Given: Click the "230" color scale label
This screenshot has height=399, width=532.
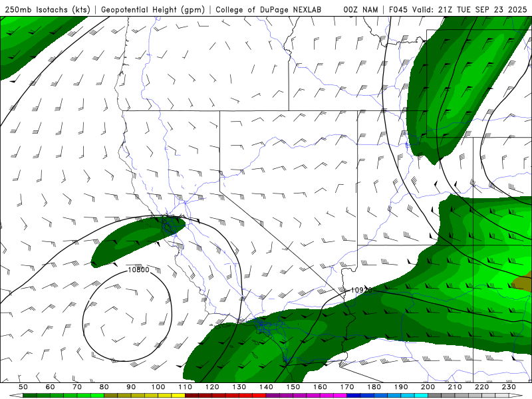Looking at the screenshot, I should coord(509,387).
